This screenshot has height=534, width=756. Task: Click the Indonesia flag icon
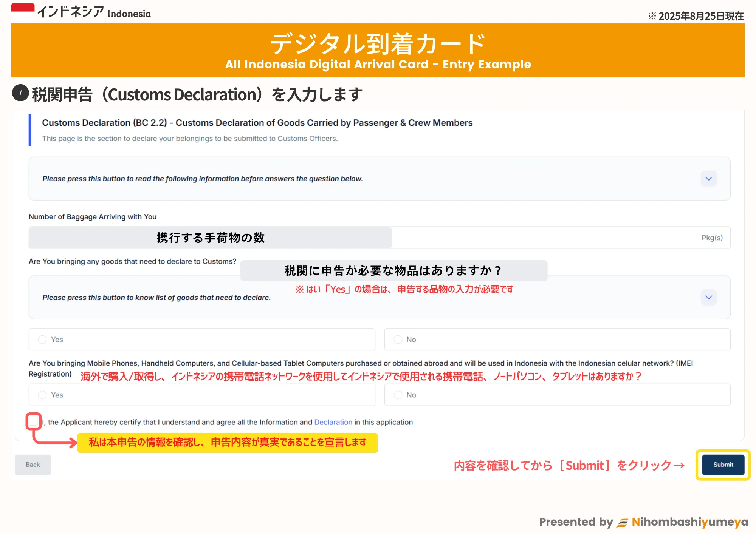click(23, 11)
